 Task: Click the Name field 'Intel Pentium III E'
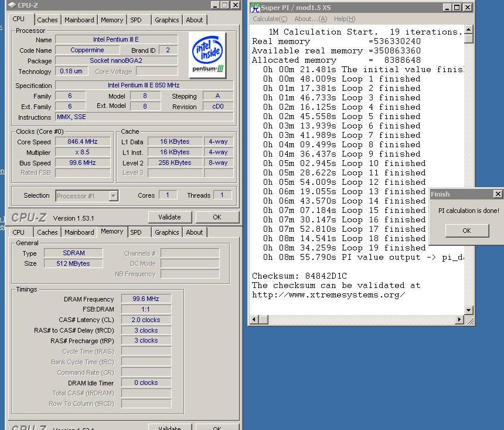[117, 39]
